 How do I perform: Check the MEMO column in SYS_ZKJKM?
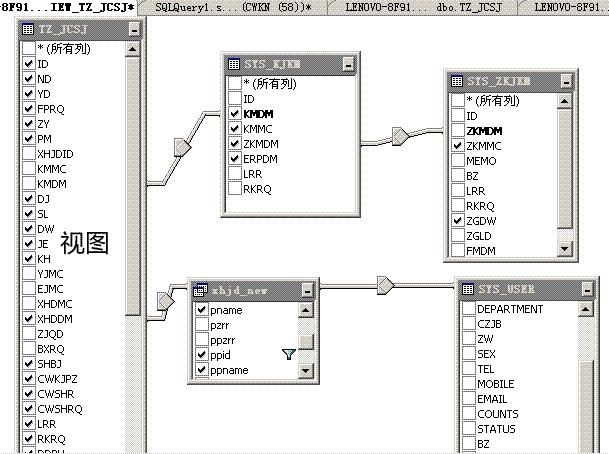click(x=457, y=160)
